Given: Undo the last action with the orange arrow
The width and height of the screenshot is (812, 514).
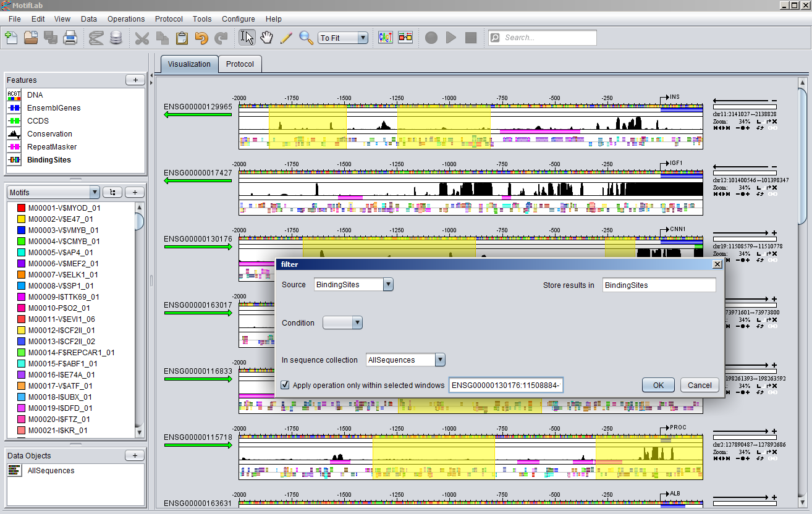Looking at the screenshot, I should point(201,38).
